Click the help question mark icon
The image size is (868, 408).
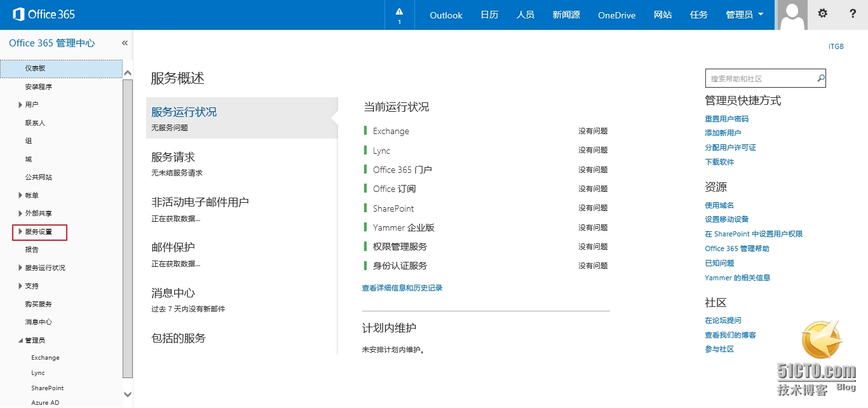pyautogui.click(x=853, y=14)
